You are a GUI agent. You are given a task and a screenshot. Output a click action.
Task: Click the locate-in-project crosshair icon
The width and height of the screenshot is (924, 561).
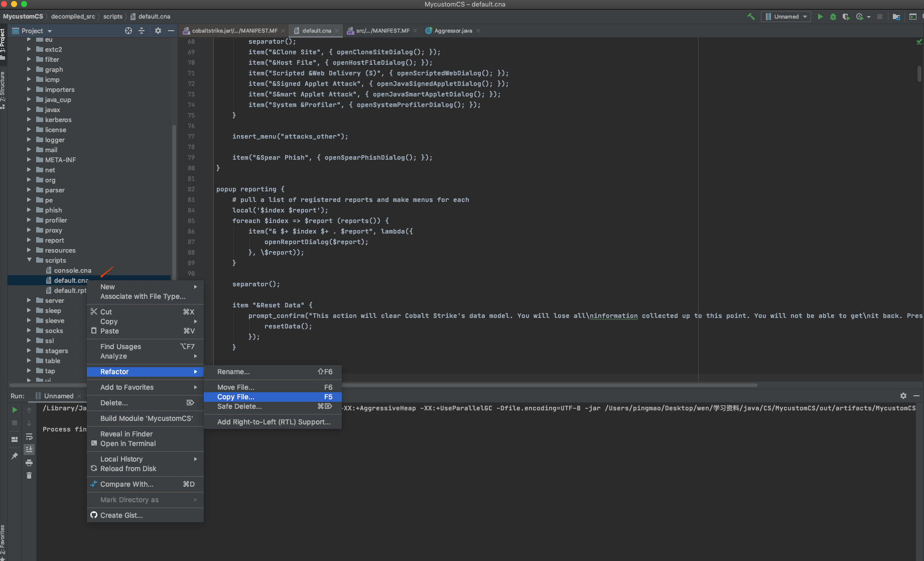coord(128,31)
